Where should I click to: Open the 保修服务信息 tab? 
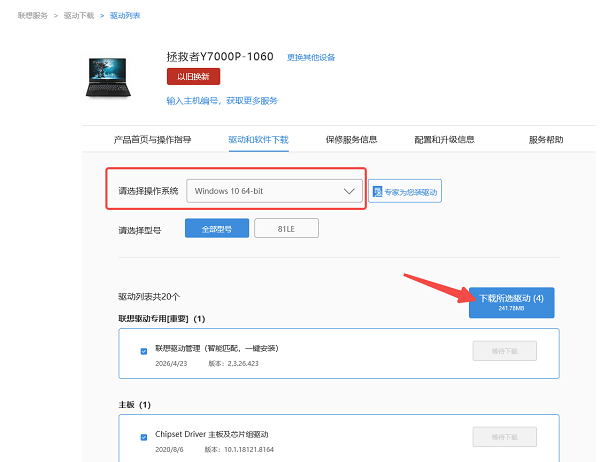[x=351, y=140]
